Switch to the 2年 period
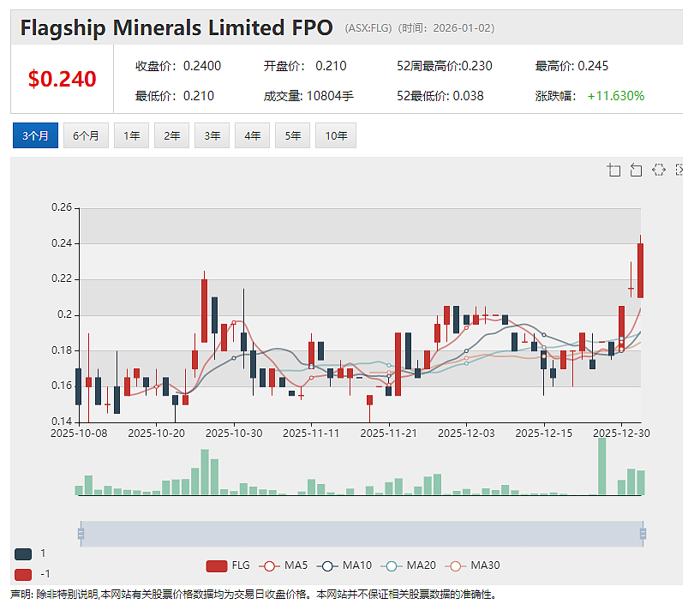 171,135
